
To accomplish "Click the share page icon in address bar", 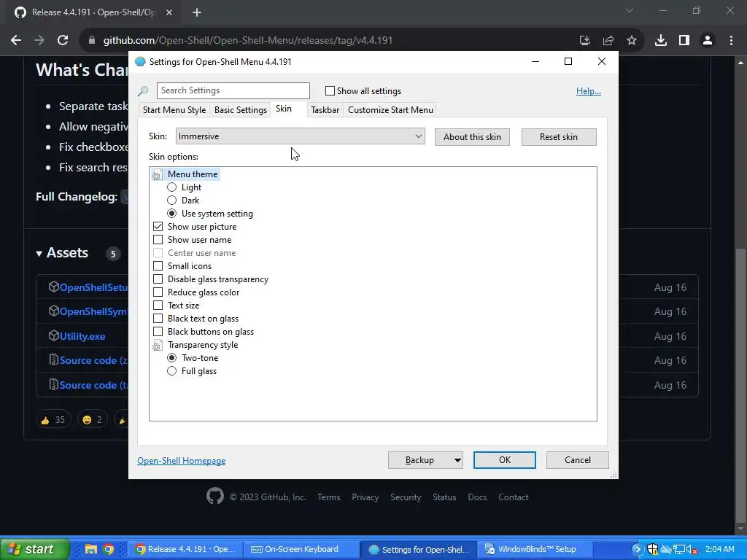I will [608, 41].
